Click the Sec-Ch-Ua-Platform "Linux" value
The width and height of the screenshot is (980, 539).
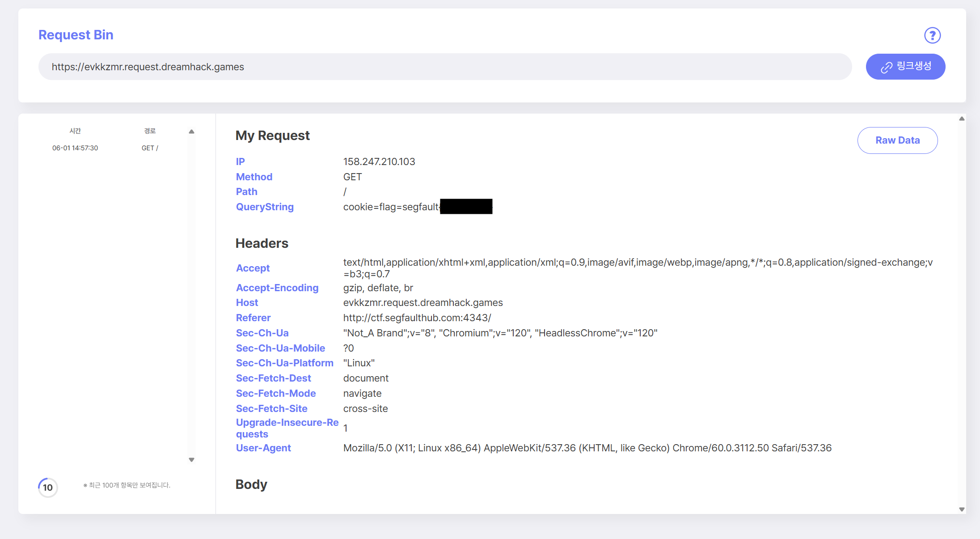pyautogui.click(x=359, y=363)
